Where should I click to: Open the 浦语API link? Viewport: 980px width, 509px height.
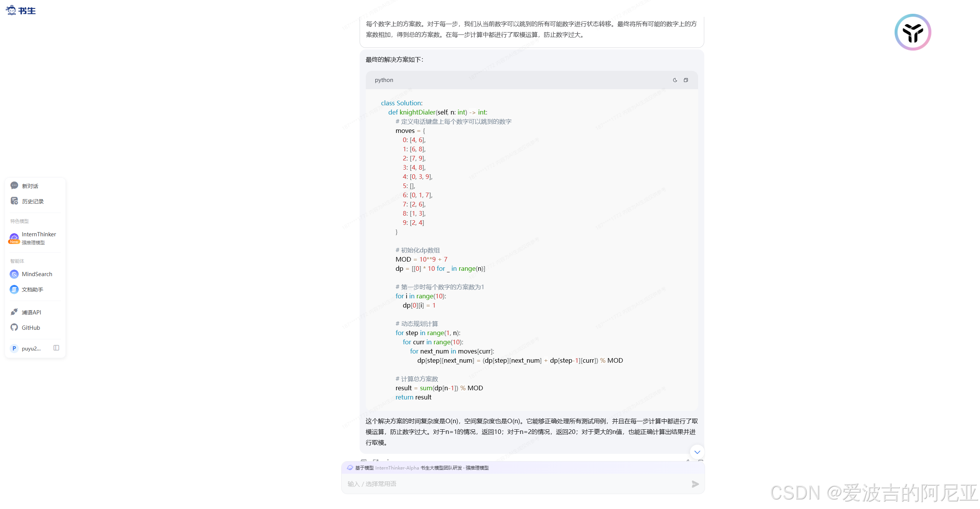tap(31, 313)
